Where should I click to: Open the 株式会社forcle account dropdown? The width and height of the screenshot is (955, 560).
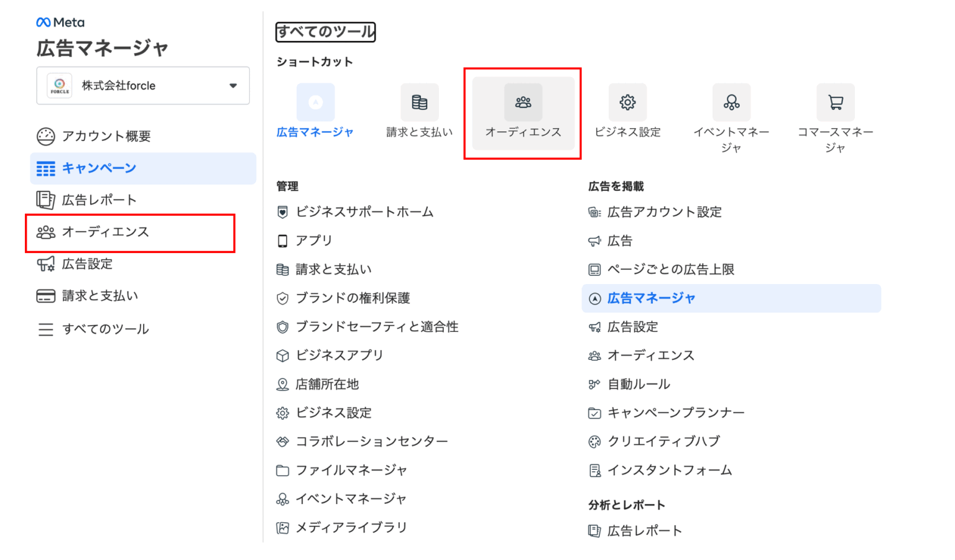pos(143,86)
